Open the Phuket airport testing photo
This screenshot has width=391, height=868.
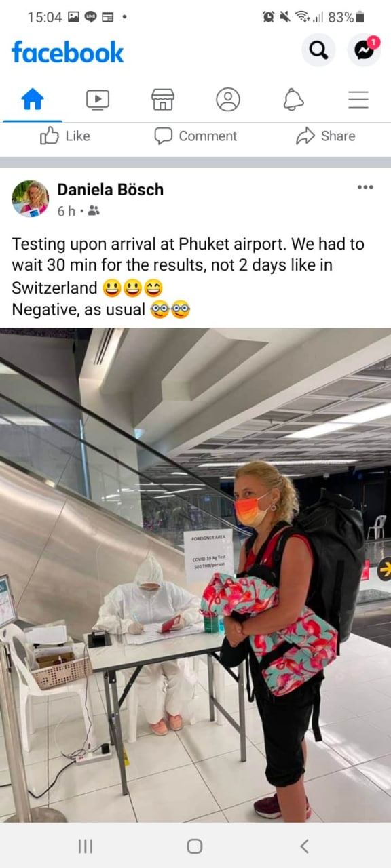tap(195, 575)
